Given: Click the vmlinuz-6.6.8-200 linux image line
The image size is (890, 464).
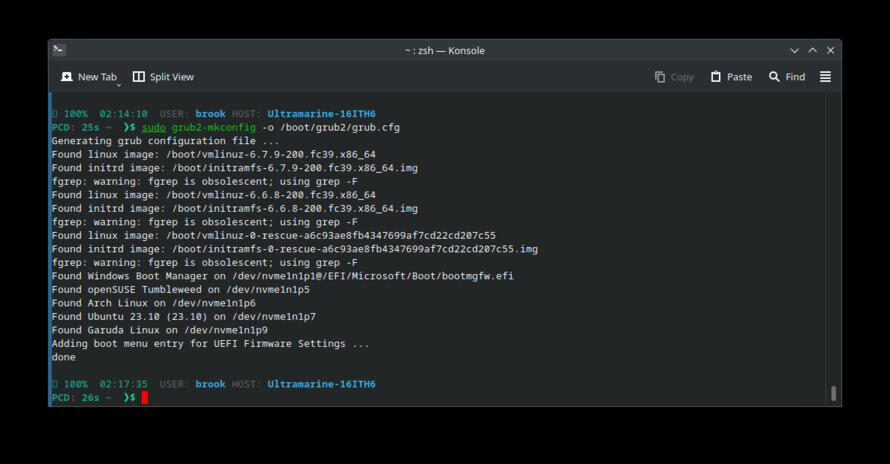Looking at the screenshot, I should 213,195.
